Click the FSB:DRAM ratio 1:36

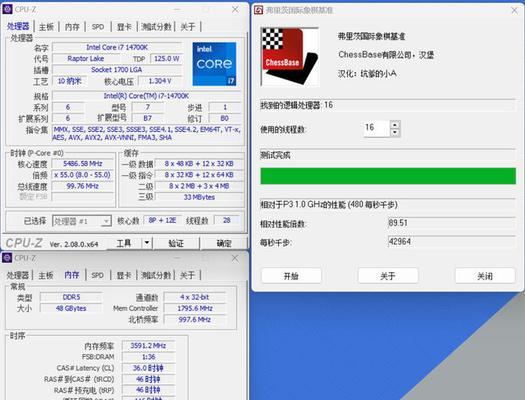tap(148, 357)
